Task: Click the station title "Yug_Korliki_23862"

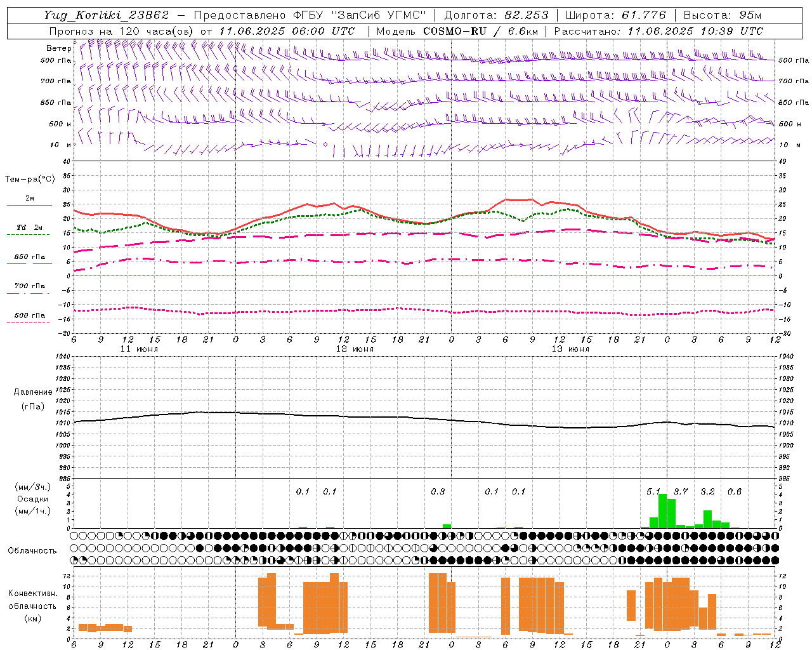Action: tap(107, 15)
